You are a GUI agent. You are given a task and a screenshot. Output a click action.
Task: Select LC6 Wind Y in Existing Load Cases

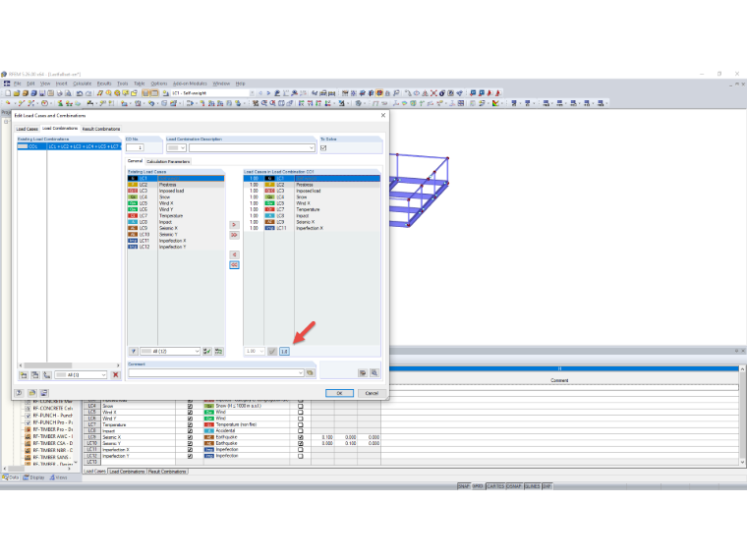[x=176, y=209]
